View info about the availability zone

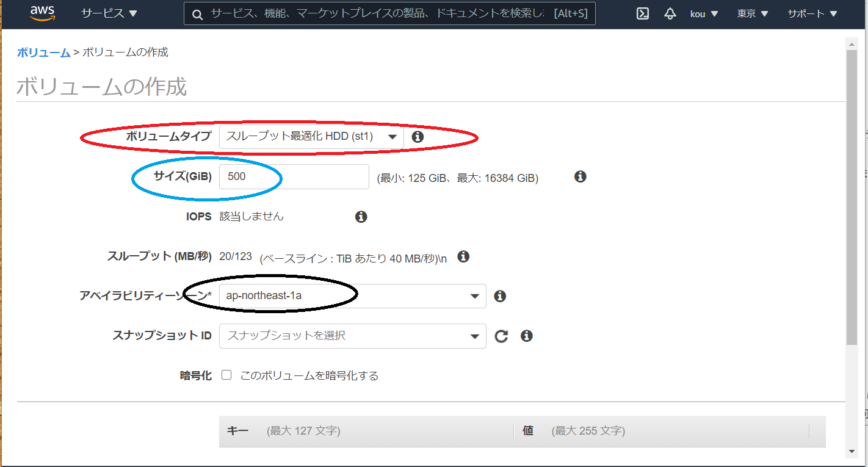[500, 296]
